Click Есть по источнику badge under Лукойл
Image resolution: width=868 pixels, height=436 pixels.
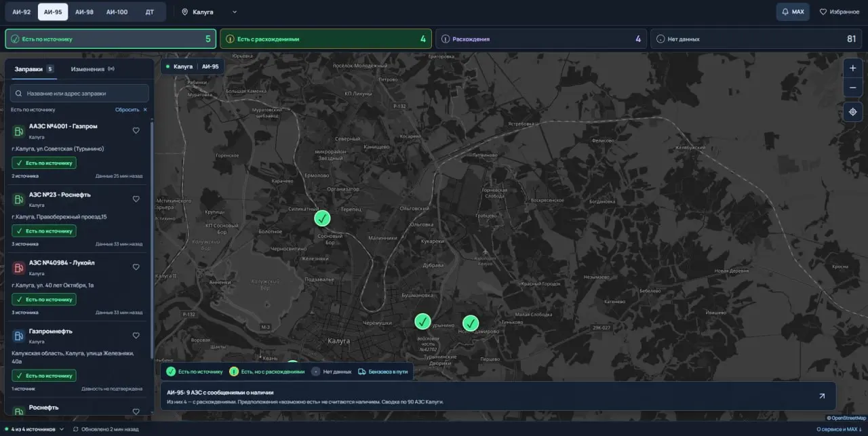tap(44, 299)
